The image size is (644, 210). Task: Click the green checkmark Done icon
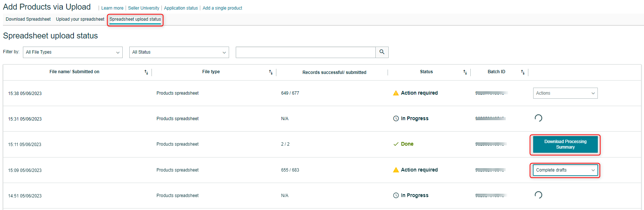pos(396,144)
